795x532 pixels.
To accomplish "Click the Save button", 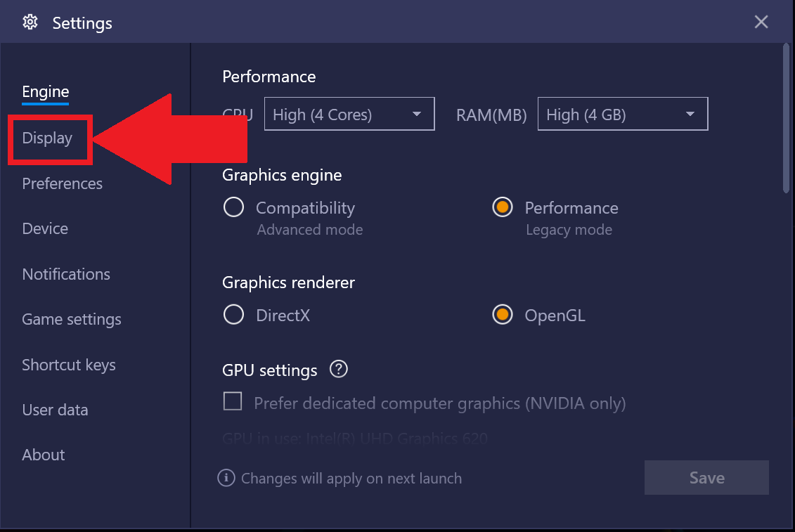I will pyautogui.click(x=706, y=478).
